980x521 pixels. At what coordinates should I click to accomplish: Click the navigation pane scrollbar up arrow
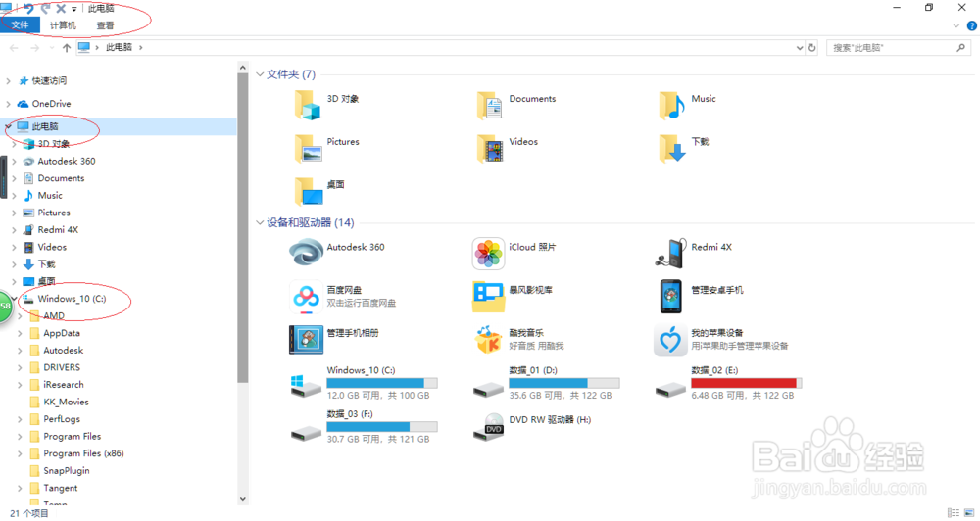tap(243, 67)
